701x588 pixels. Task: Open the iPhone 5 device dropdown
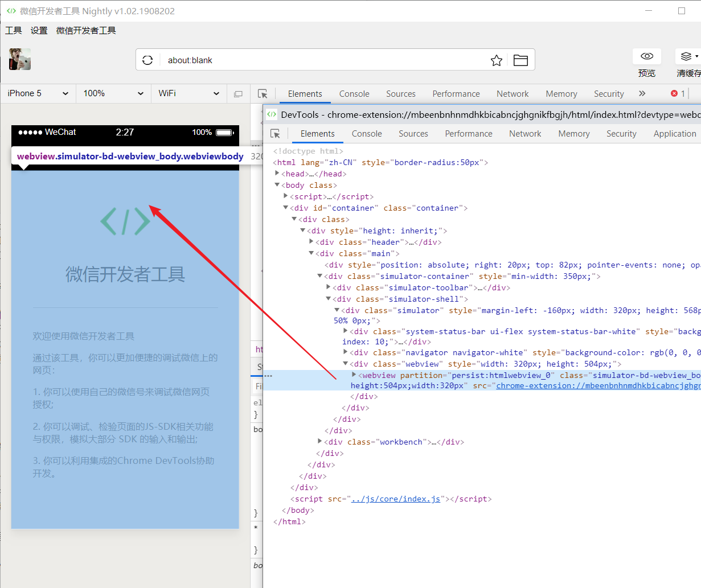coord(38,93)
